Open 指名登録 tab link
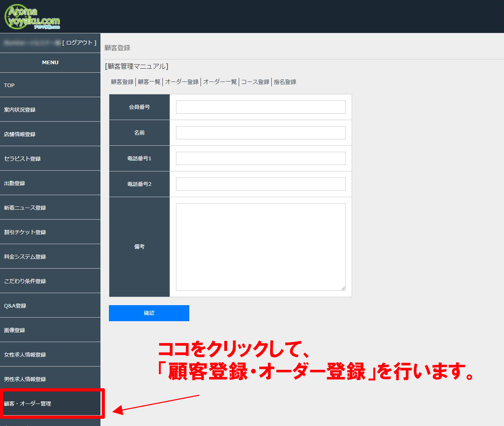504x426 pixels. 285,82
